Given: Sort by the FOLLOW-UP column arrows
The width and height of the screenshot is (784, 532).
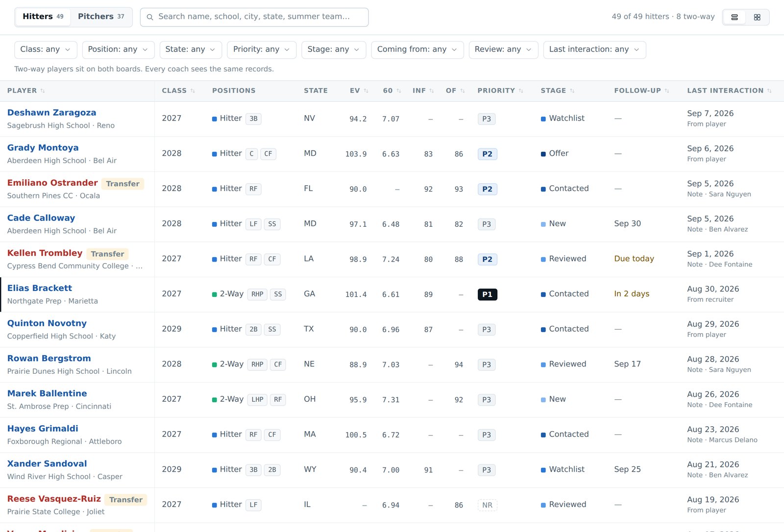Looking at the screenshot, I should pos(667,91).
